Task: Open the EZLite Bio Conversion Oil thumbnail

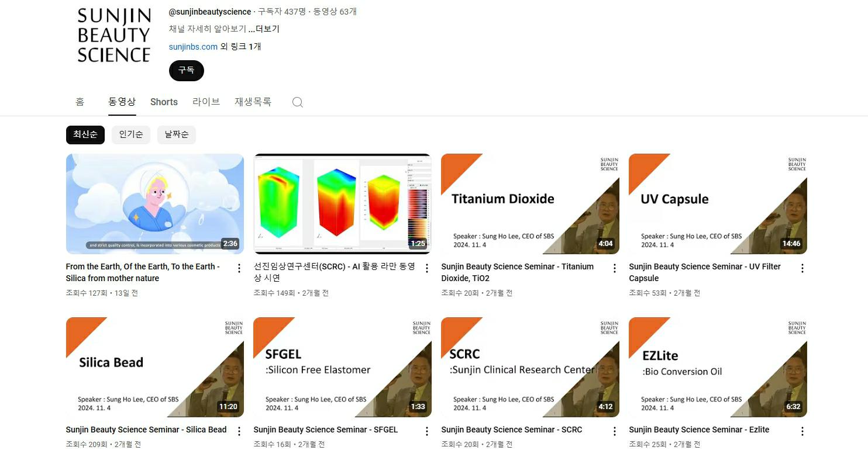Action: point(718,367)
